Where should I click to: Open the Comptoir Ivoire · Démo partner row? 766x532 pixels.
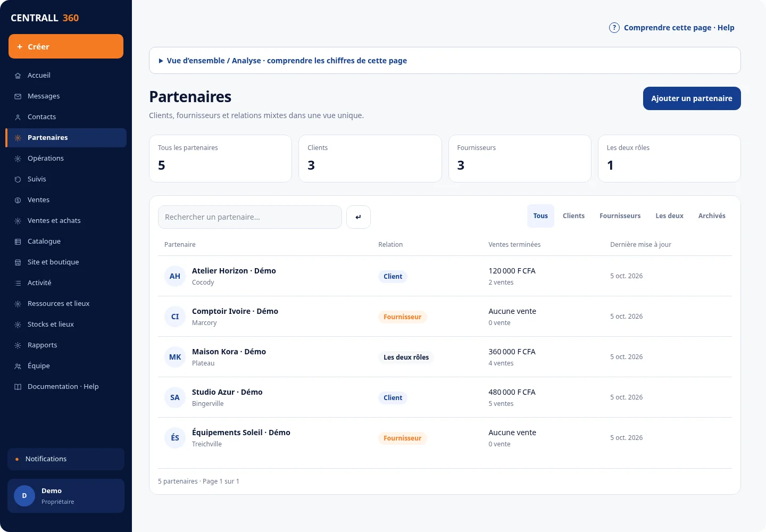point(445,317)
